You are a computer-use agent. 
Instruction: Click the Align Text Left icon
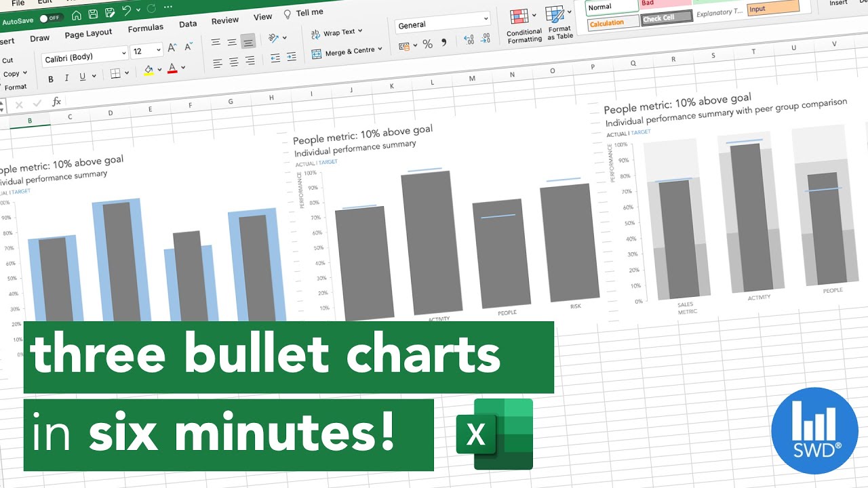click(218, 64)
